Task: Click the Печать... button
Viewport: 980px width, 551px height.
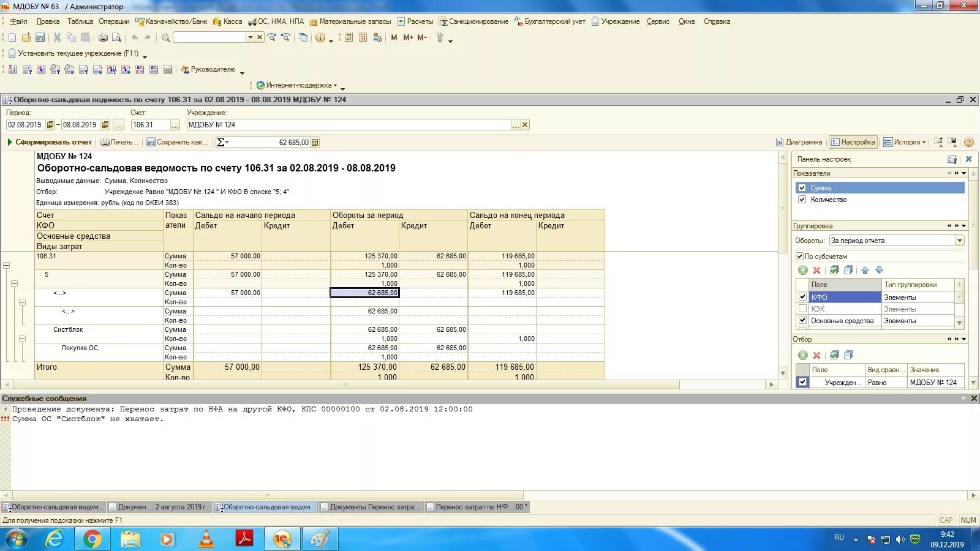Action: pyautogui.click(x=119, y=142)
